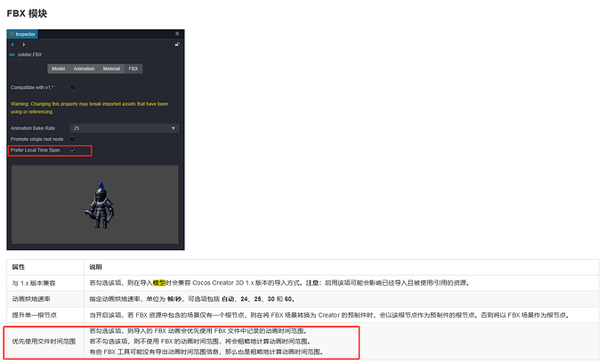Click the soldier.FBX file name
Viewport: 614px width, 364px height.
pyautogui.click(x=29, y=55)
